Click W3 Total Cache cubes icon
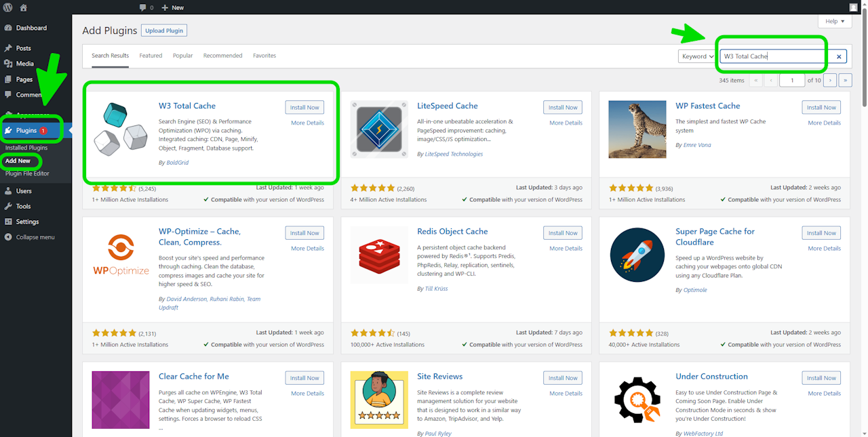The height and width of the screenshot is (437, 868). [x=121, y=129]
